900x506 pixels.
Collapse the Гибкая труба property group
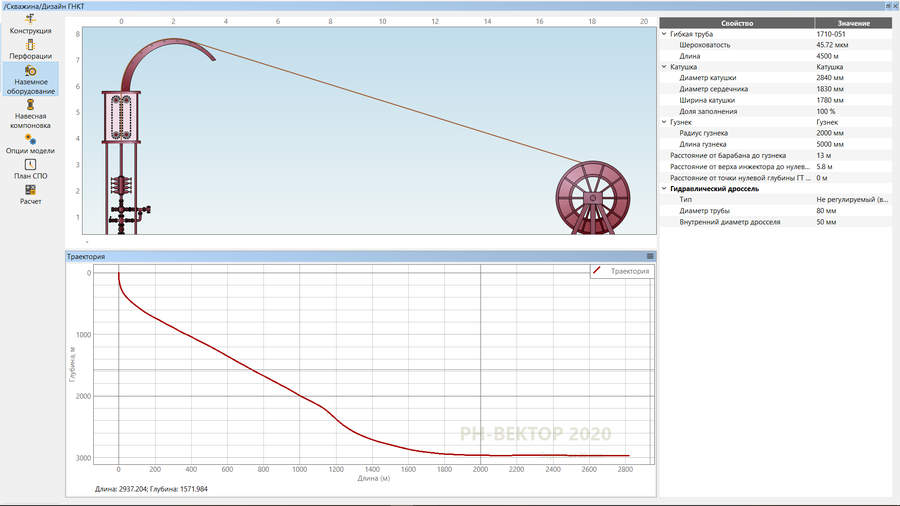(x=664, y=34)
